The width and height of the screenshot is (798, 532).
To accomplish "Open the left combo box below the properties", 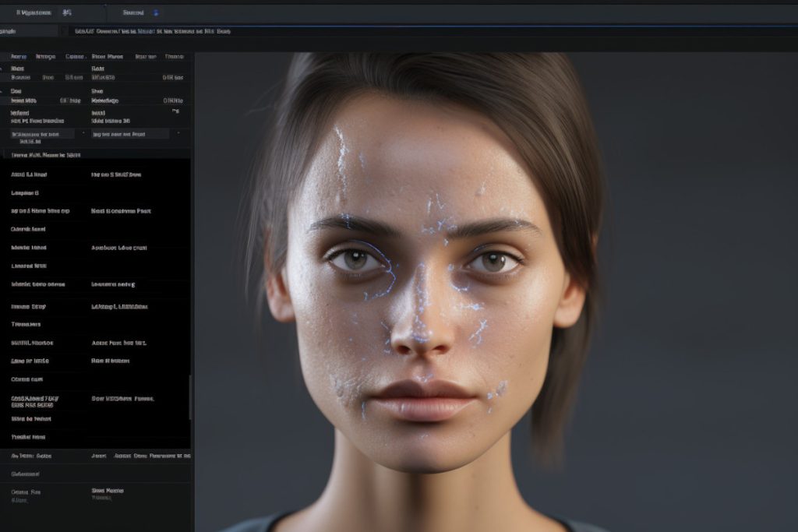I will (x=41, y=133).
